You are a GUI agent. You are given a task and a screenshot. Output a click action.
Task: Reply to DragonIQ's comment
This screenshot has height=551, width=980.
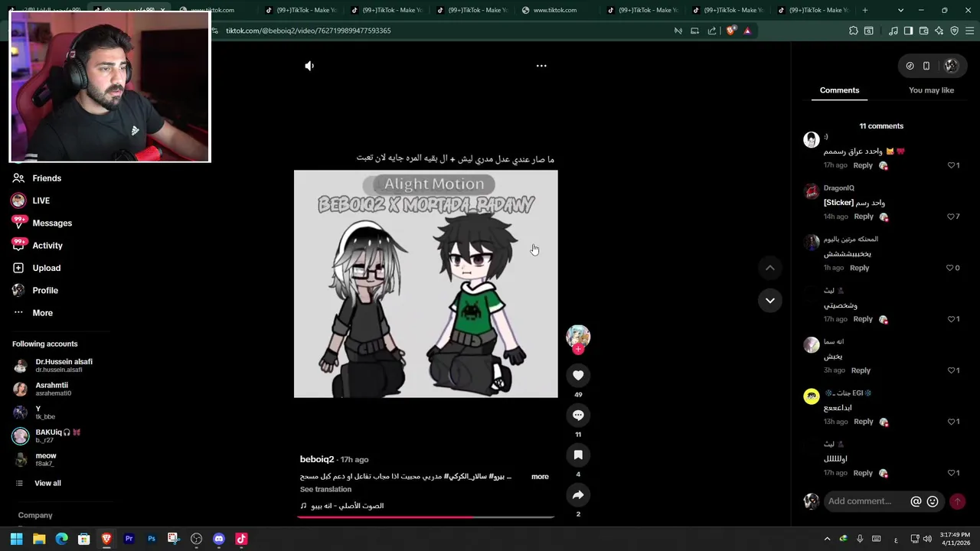[x=864, y=217]
